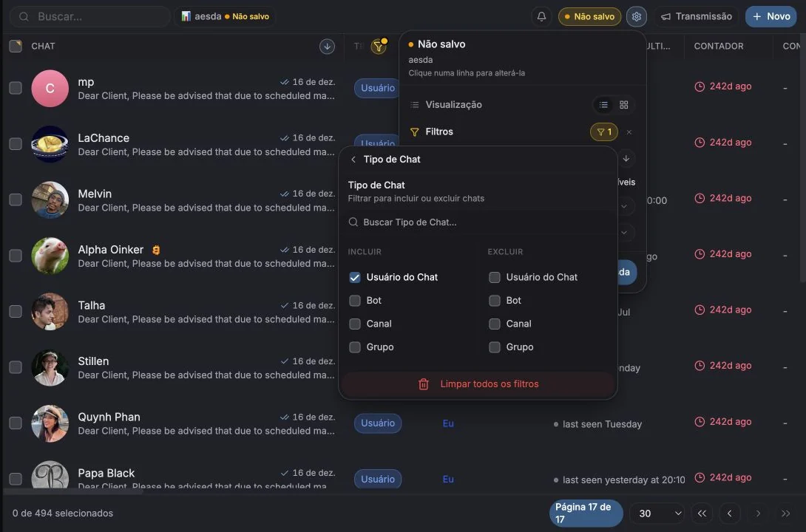The height and width of the screenshot is (532, 806).
Task: Expand the second chevron dropdown in settings panel
Action: click(x=624, y=233)
